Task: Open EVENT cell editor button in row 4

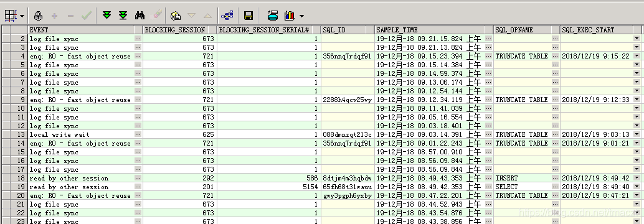Action: click(138, 56)
